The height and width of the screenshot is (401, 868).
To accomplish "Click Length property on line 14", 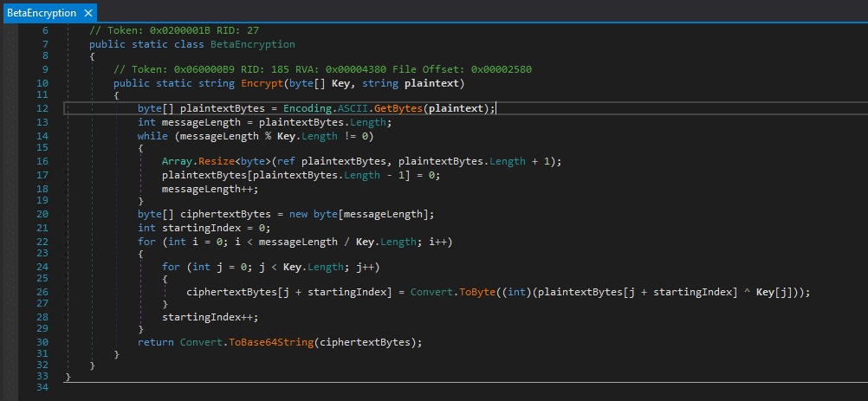I will 320,136.
